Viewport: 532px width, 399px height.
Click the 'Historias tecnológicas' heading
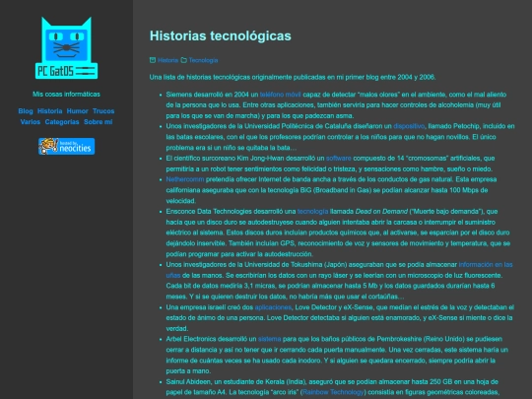tap(221, 36)
